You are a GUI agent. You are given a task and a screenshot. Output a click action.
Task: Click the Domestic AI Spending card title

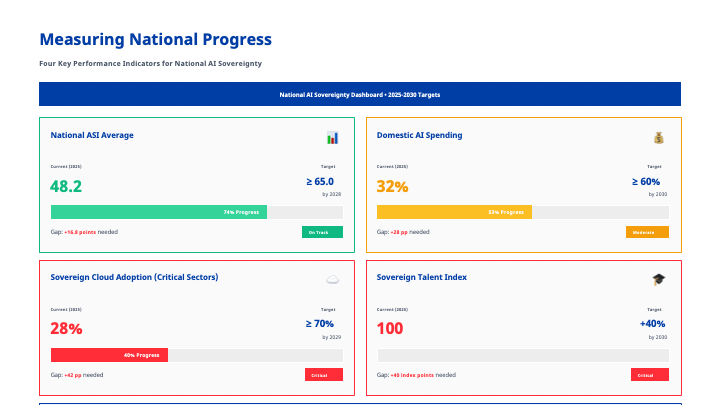pos(419,135)
